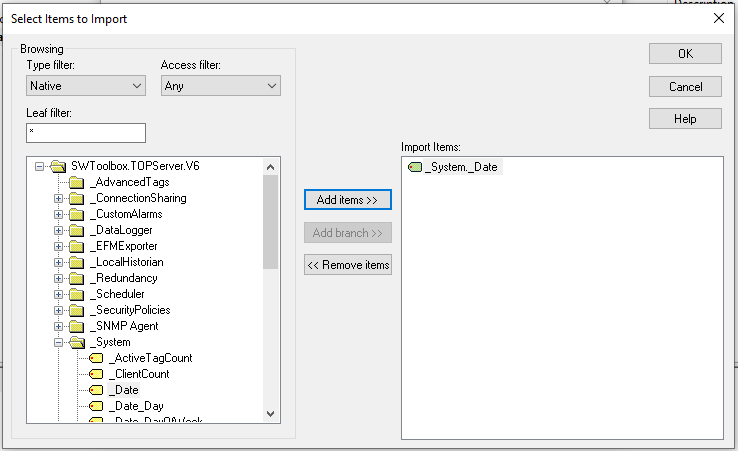Click the tree vertical scrollbar thumb

pos(270,222)
